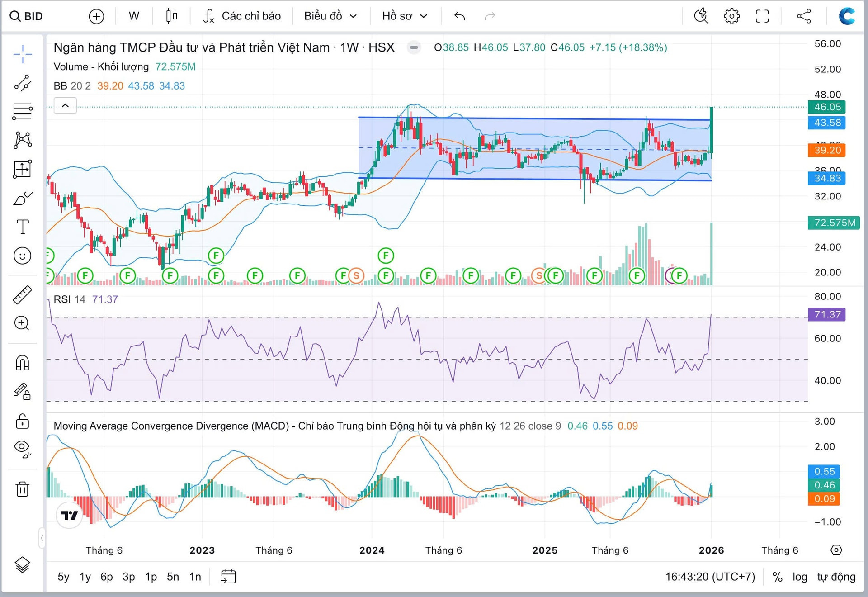Open the blue C profile logo

tap(846, 16)
